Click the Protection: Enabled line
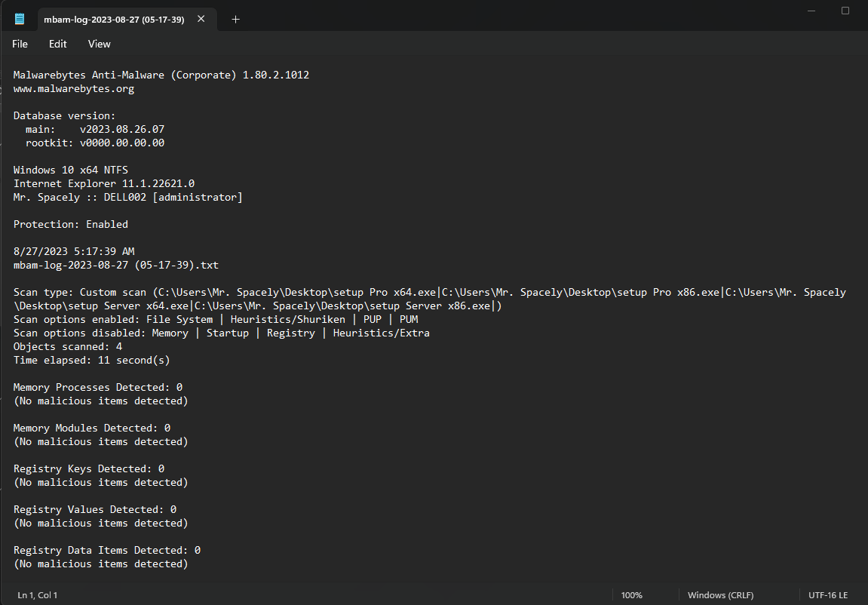 pos(70,224)
